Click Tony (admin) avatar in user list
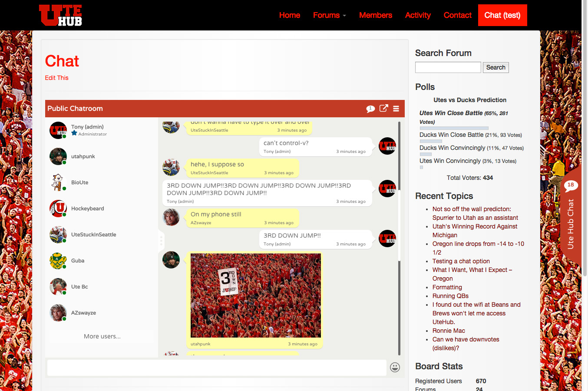 tap(58, 130)
